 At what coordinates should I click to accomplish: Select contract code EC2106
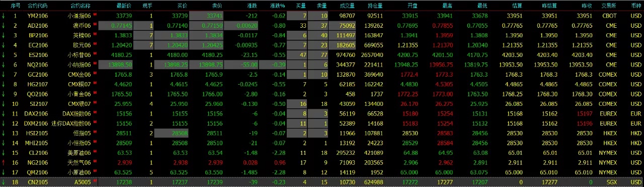[x=38, y=45]
